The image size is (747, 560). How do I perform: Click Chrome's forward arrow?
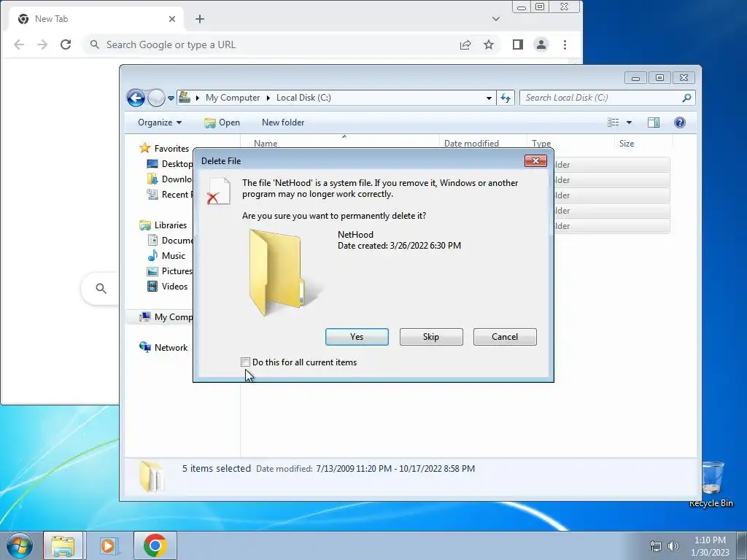[42, 44]
